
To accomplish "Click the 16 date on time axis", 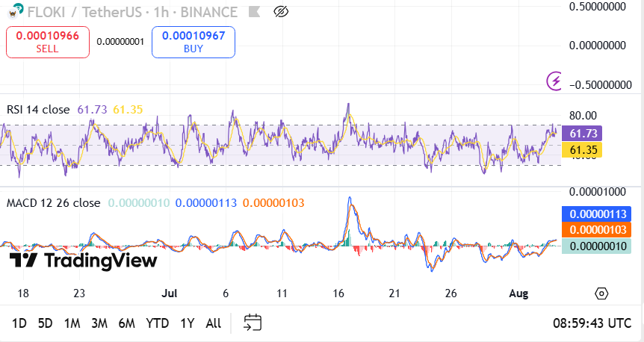I will (x=338, y=293).
